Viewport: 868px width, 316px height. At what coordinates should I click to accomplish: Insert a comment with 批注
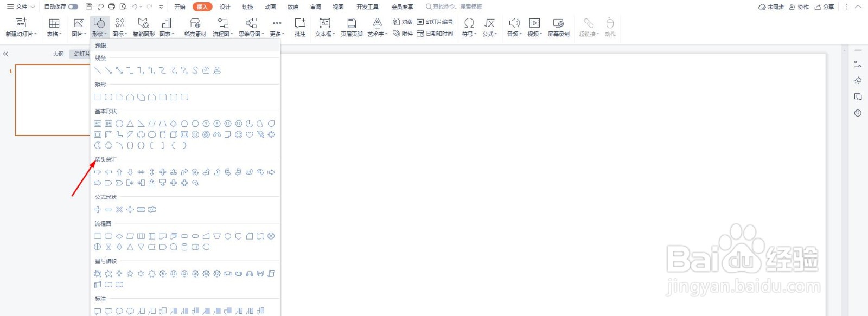tap(300, 27)
